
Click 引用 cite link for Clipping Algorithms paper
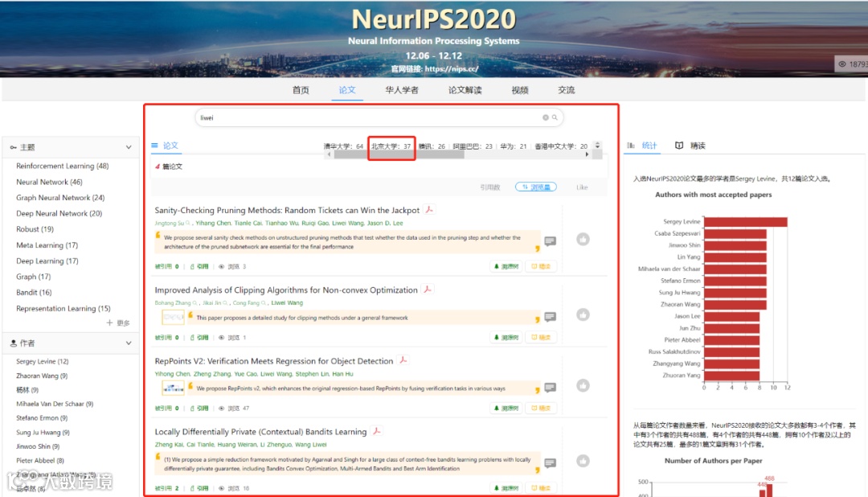point(199,338)
